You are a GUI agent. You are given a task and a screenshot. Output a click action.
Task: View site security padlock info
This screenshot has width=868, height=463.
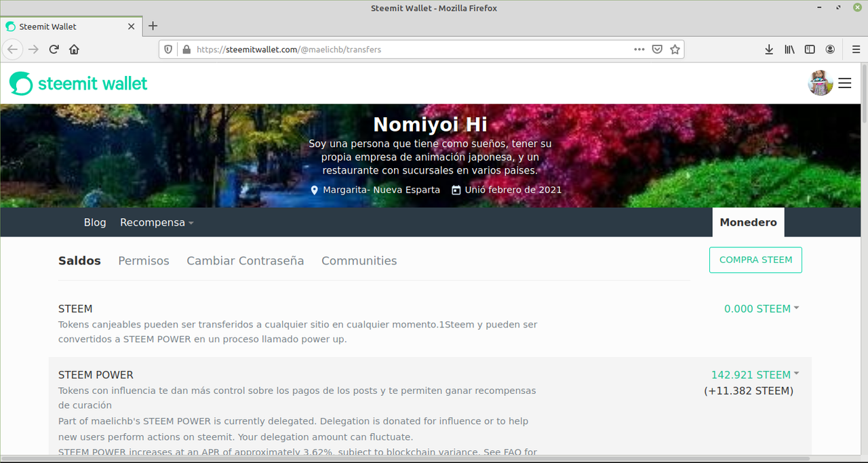(186, 49)
